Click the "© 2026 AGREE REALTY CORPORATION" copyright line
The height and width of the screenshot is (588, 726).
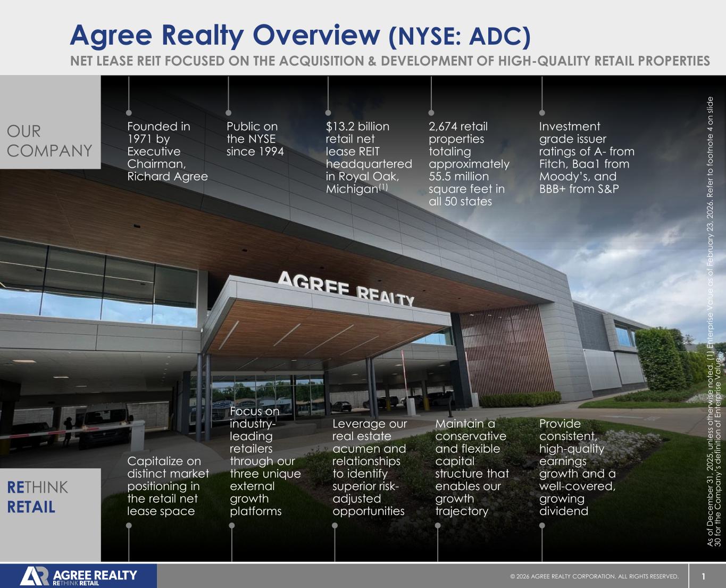(x=594, y=576)
